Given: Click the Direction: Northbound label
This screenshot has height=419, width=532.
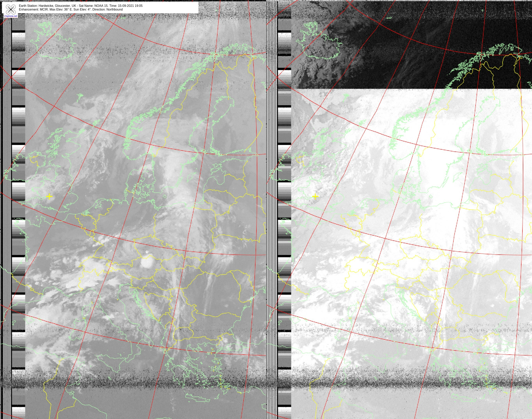Looking at the screenshot, I should (x=107, y=10).
